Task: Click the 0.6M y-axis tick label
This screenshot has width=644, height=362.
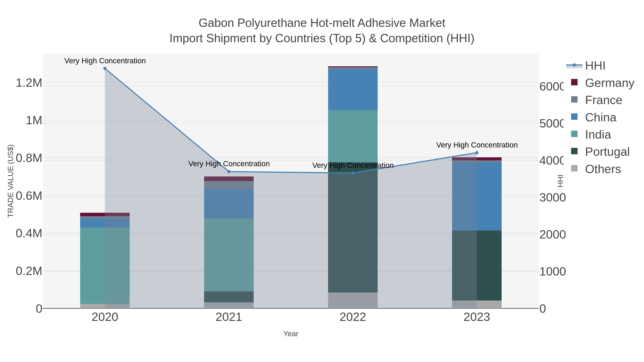Action: (29, 196)
